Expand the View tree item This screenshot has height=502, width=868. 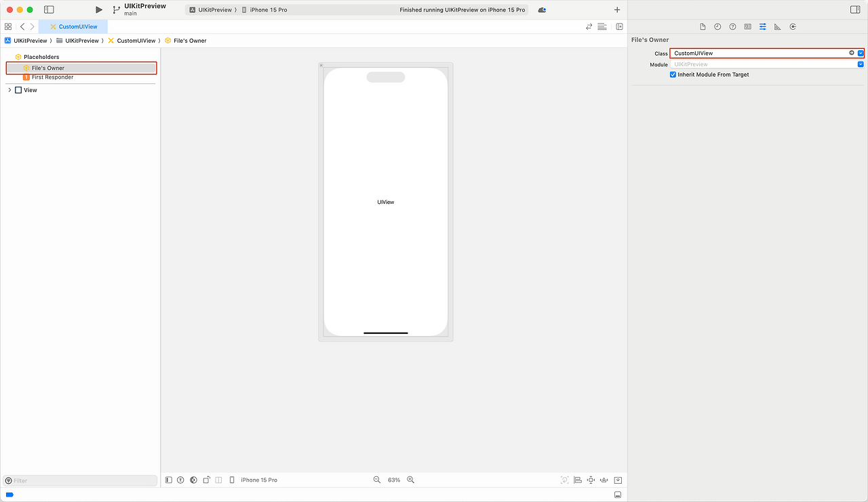(x=9, y=89)
